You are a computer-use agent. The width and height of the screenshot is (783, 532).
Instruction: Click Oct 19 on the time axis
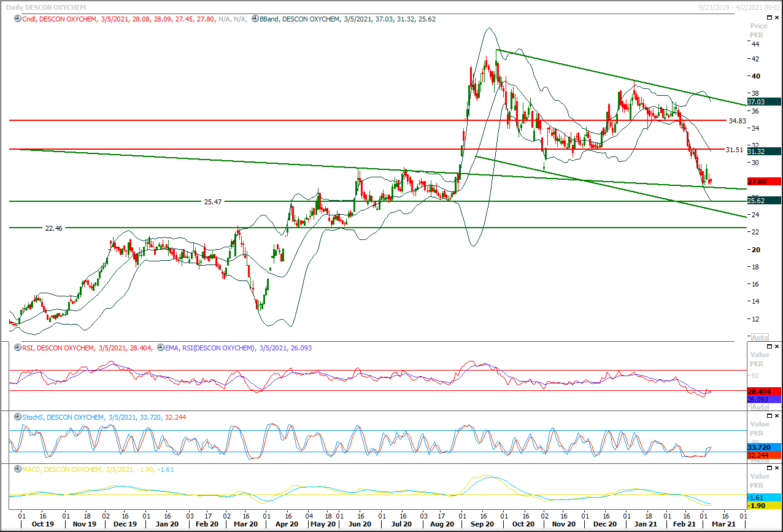pyautogui.click(x=42, y=525)
